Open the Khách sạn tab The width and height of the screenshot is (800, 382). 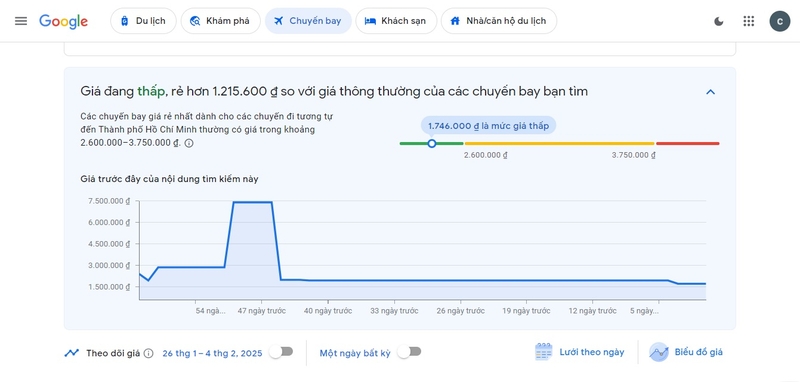pyautogui.click(x=396, y=21)
